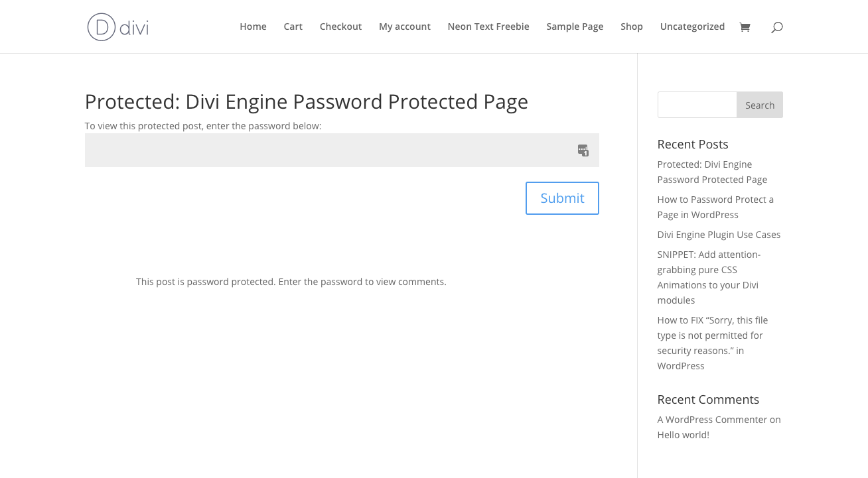This screenshot has width=868, height=478.
Task: Open the shopping cart icon in header
Action: [745, 27]
